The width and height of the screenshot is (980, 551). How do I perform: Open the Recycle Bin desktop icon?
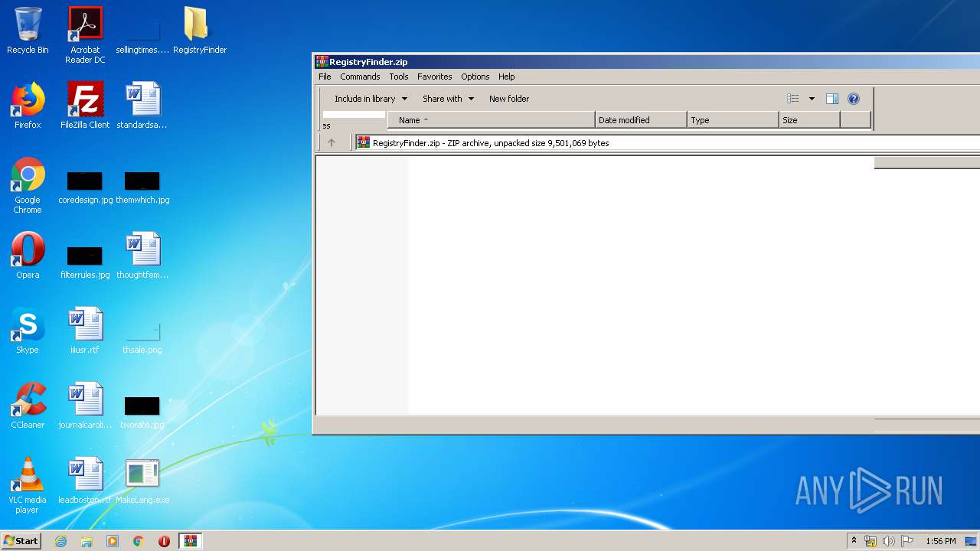tap(28, 31)
